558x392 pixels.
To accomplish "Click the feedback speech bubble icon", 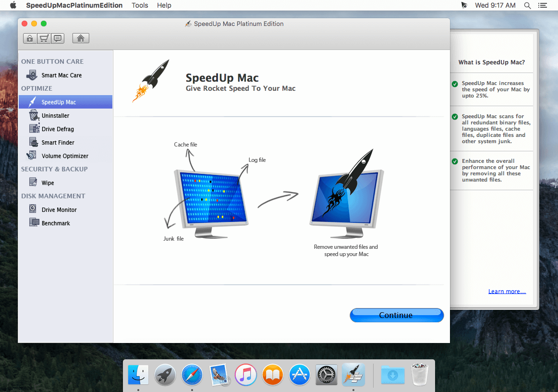I will tap(58, 38).
